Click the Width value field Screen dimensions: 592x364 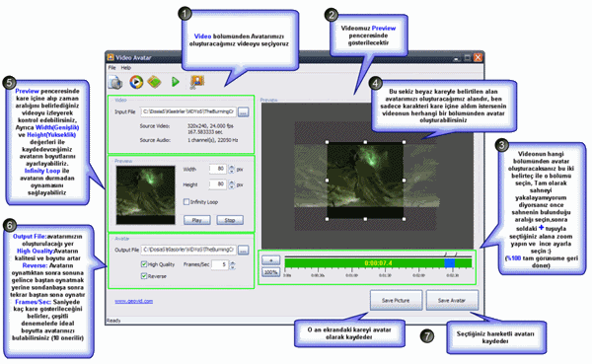tap(218, 169)
